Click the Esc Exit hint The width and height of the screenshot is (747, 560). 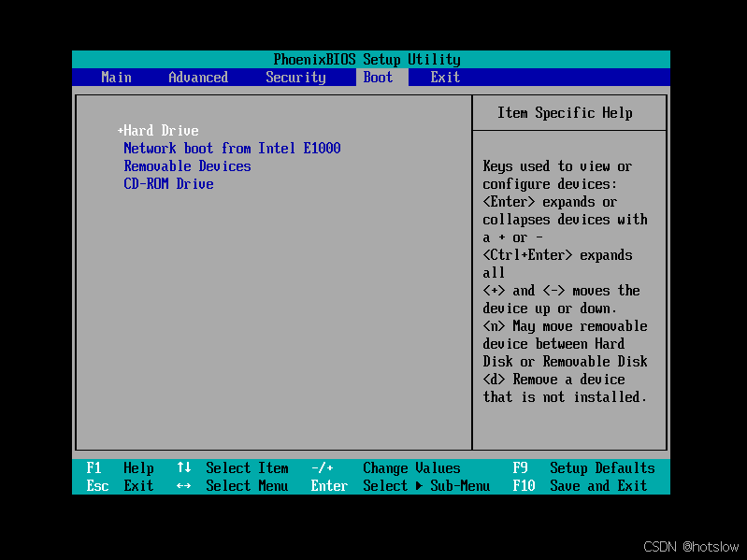pos(120,486)
